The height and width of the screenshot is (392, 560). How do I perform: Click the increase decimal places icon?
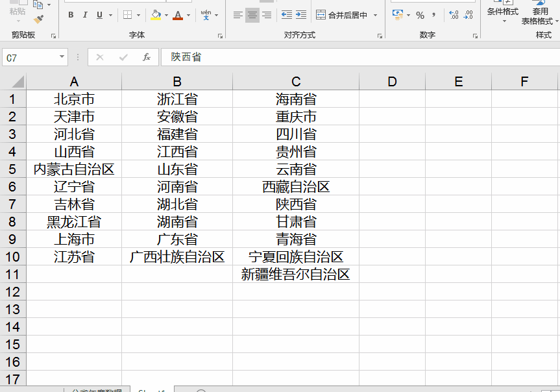click(454, 15)
